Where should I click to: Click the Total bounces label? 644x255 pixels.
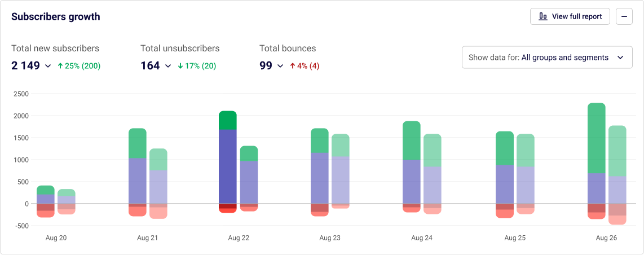tap(288, 49)
